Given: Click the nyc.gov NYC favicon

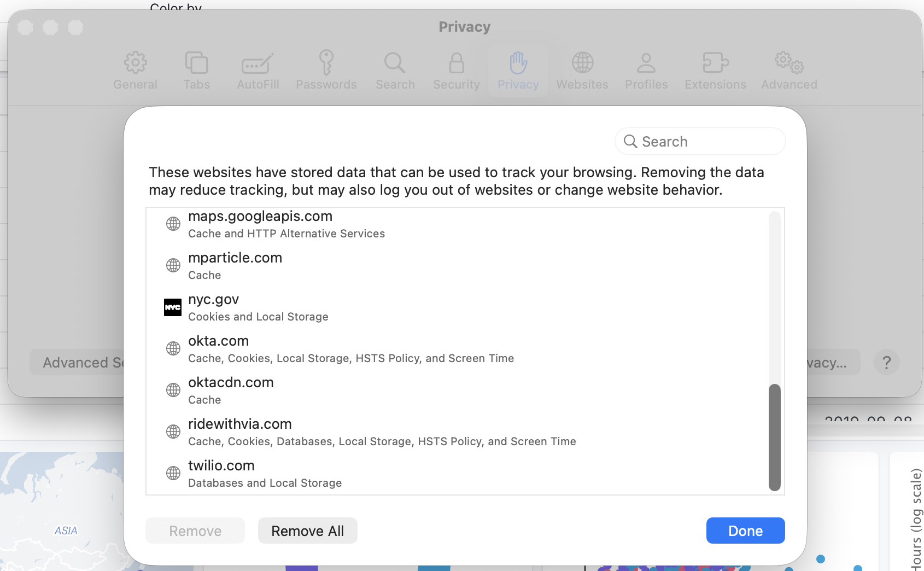Looking at the screenshot, I should 173,307.
